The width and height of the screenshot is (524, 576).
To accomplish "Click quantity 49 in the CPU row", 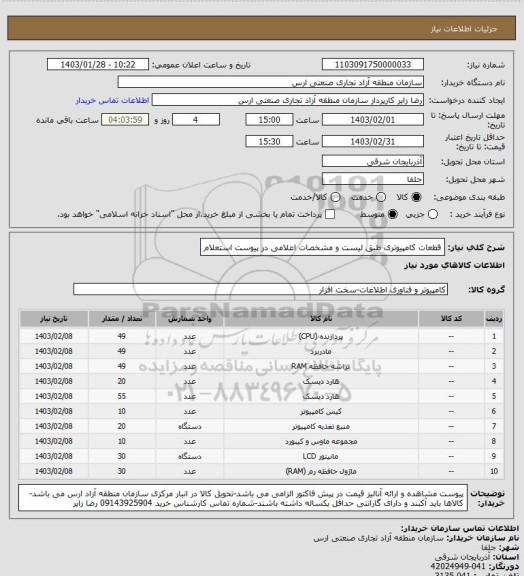I will click(122, 336).
